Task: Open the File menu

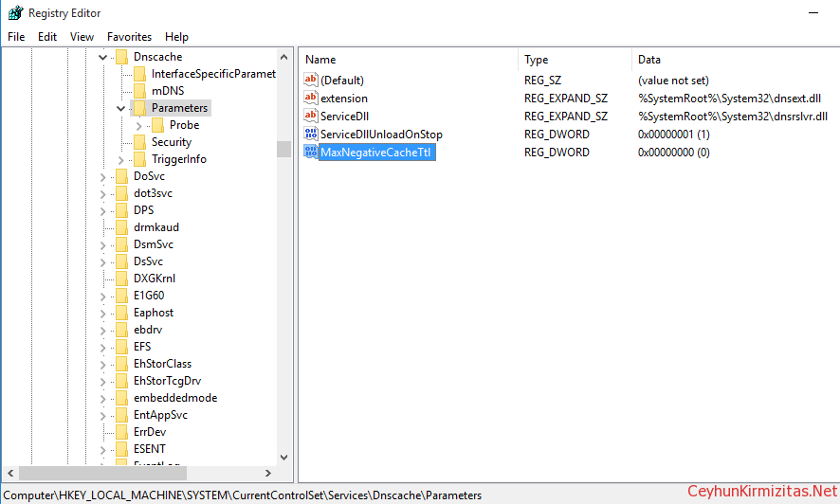Action: pyautogui.click(x=16, y=37)
